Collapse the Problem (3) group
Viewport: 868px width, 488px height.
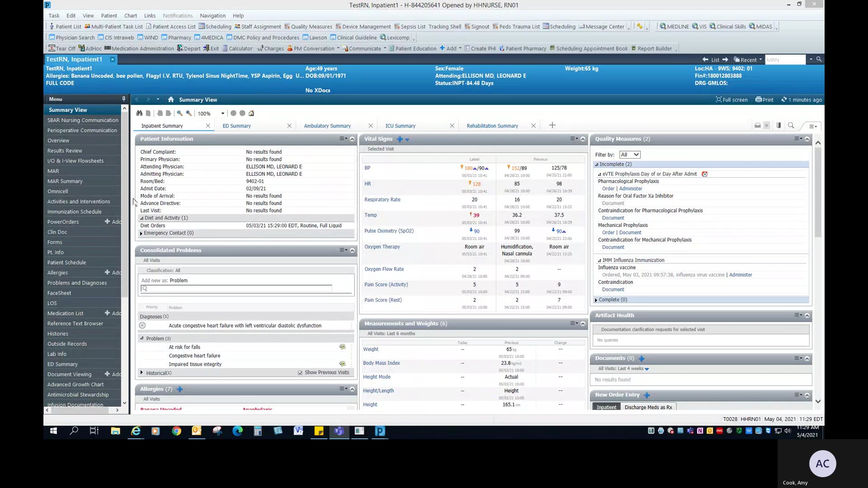142,338
